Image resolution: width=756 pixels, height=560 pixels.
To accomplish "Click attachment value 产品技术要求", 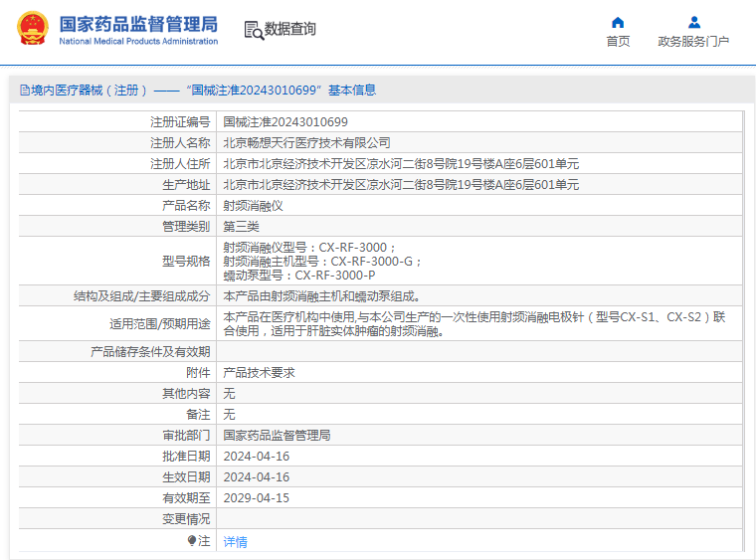I will tap(259, 373).
